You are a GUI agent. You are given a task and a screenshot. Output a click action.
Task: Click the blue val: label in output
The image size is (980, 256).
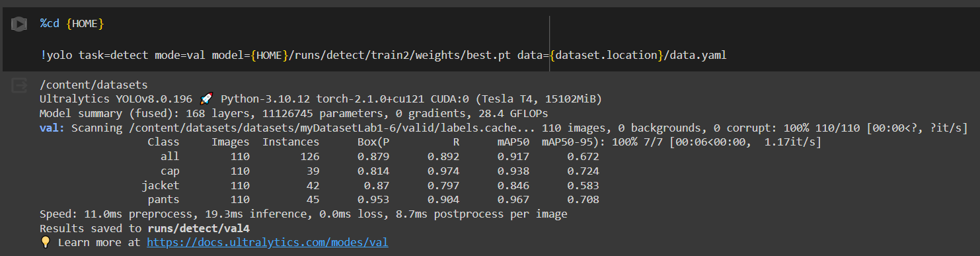(52, 128)
